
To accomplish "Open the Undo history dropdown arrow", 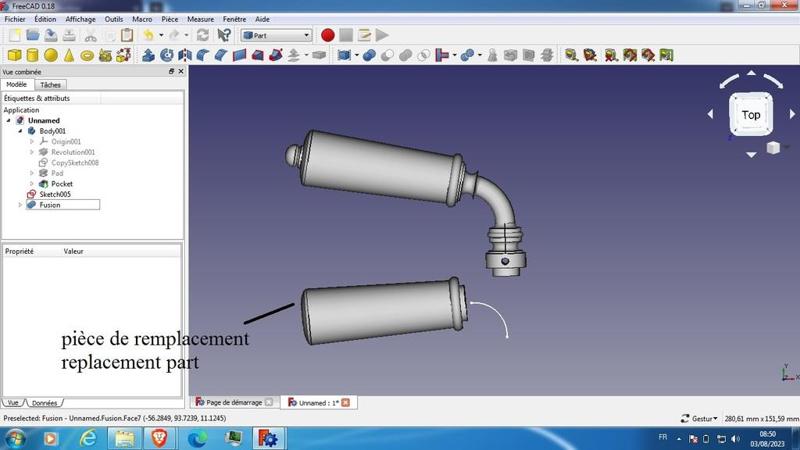I will coord(161,35).
